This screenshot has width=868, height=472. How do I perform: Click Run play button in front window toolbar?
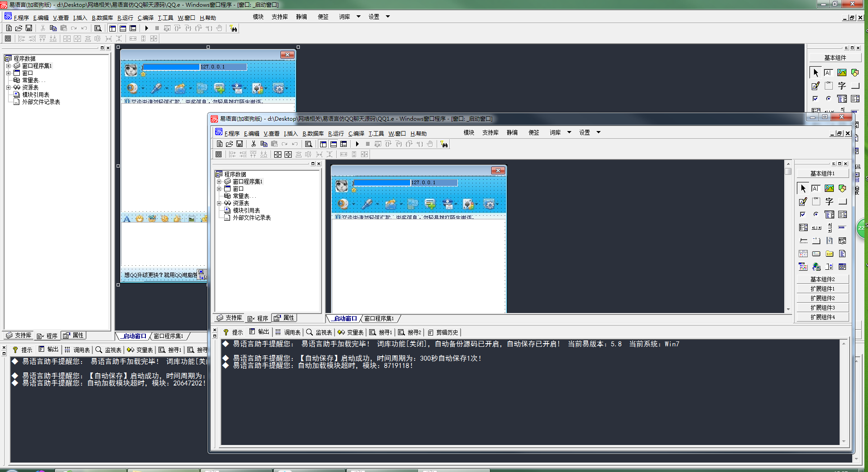click(357, 144)
